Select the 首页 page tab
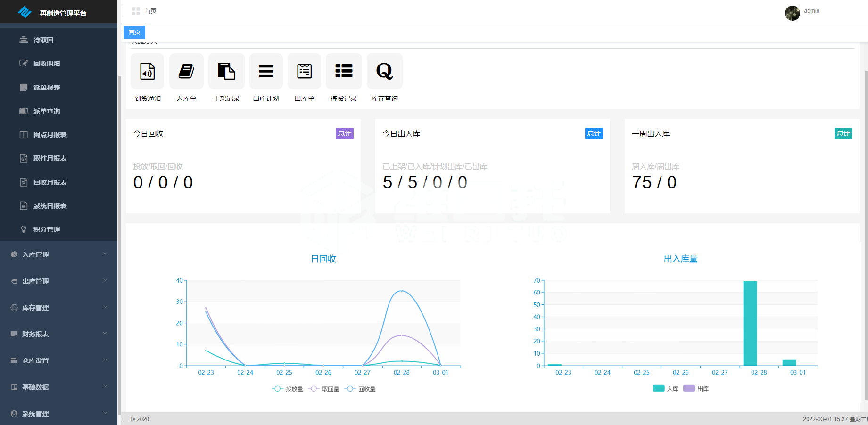The image size is (868, 425). pos(134,33)
